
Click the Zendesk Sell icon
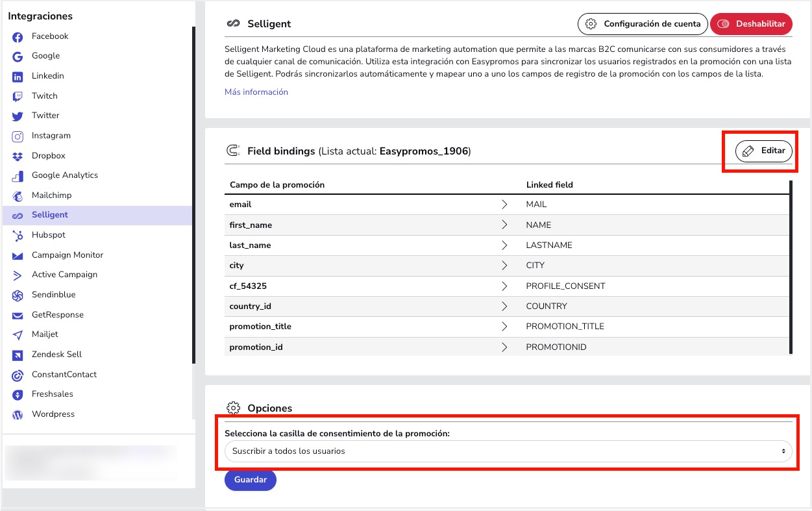point(18,355)
